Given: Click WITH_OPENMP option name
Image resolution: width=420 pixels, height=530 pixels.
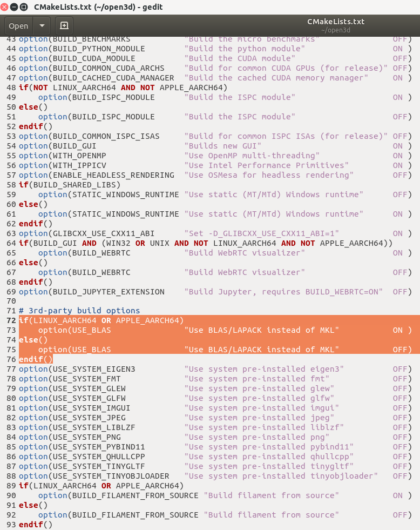Looking at the screenshot, I should pos(79,156).
